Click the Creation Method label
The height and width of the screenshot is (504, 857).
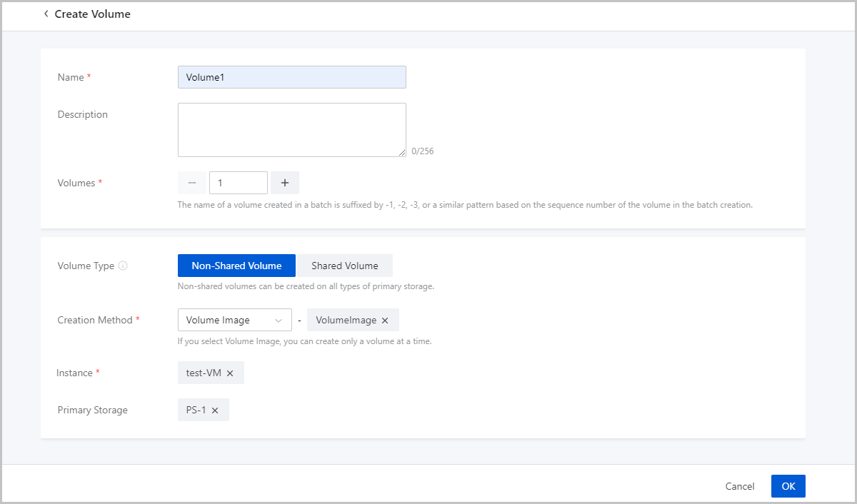95,320
